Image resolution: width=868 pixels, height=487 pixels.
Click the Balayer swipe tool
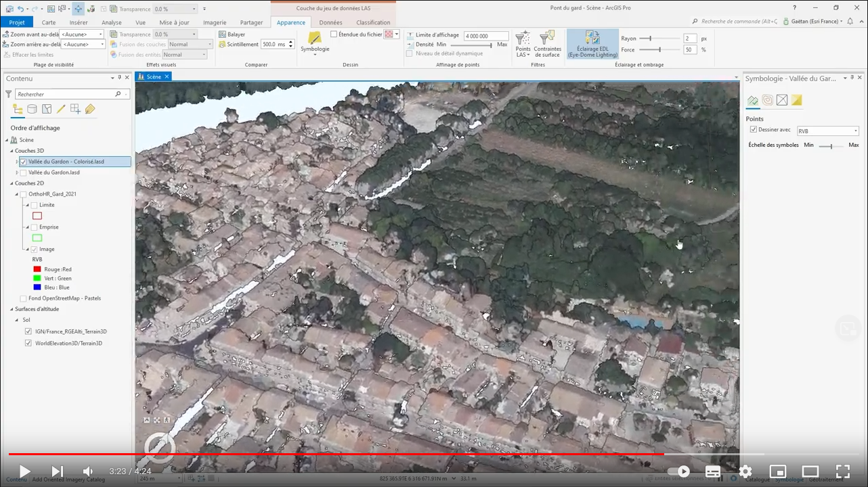click(232, 34)
